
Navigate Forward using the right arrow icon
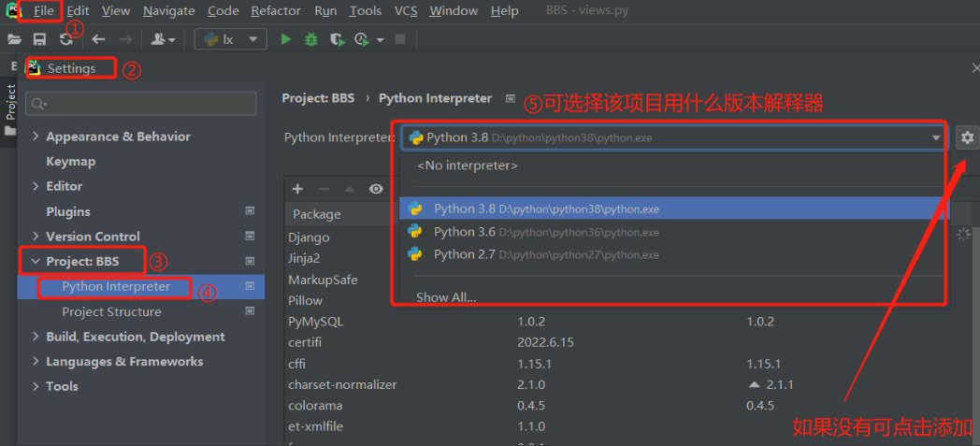125,39
